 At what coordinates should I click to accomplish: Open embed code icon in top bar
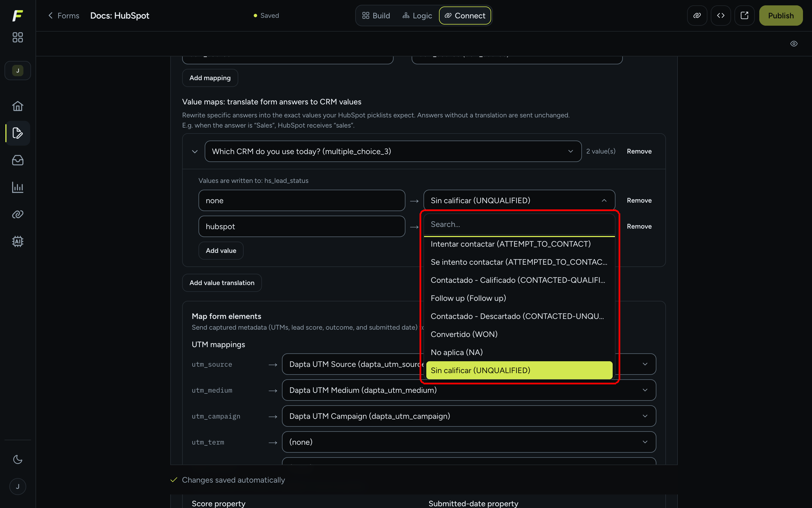[x=721, y=16]
